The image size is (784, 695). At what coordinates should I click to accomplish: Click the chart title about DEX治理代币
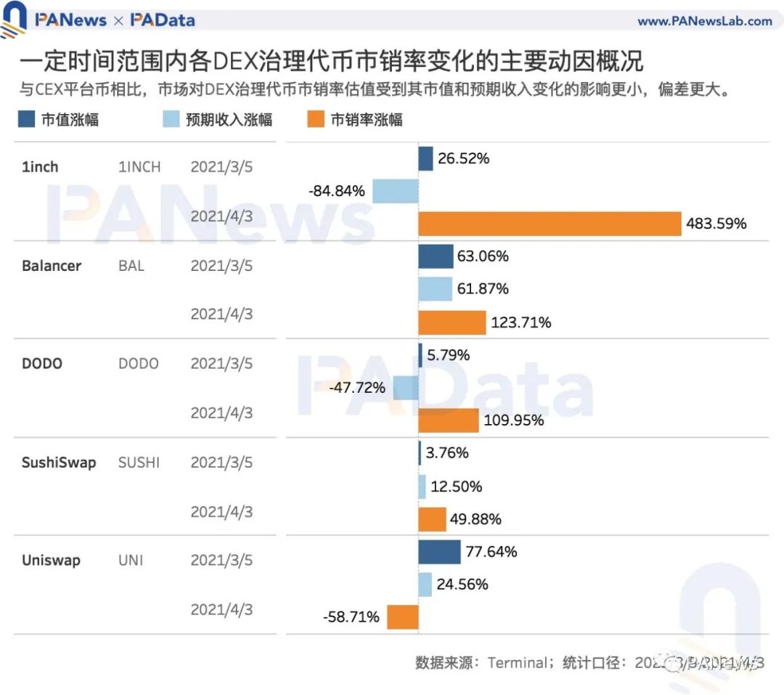click(331, 62)
